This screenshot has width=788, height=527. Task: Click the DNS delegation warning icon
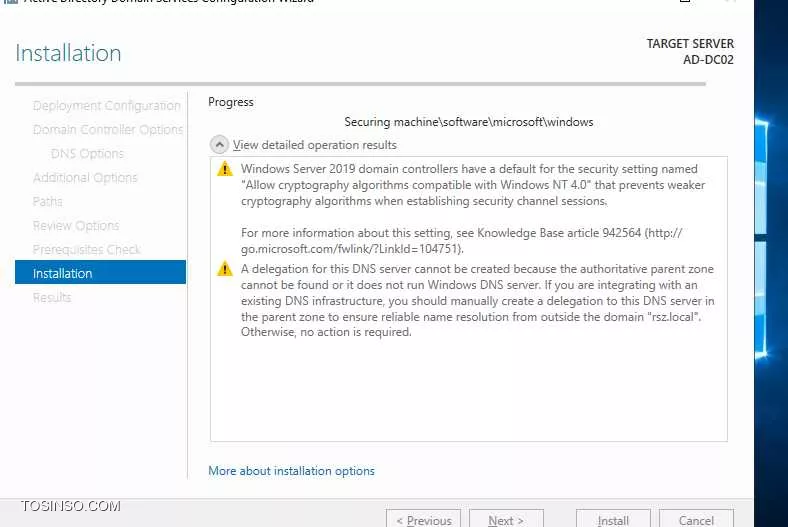click(x=225, y=269)
